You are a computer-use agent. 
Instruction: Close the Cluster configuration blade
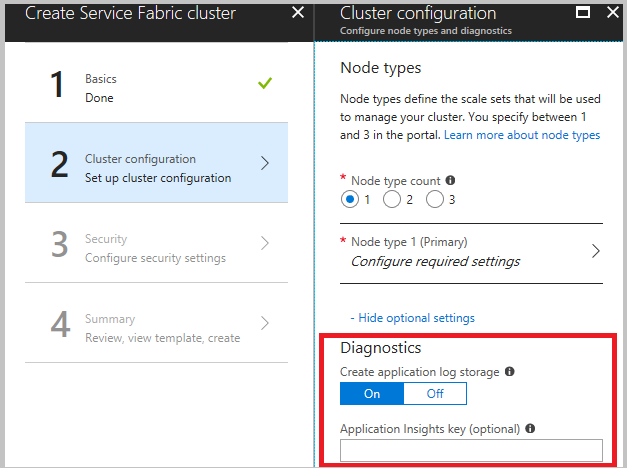click(x=612, y=13)
